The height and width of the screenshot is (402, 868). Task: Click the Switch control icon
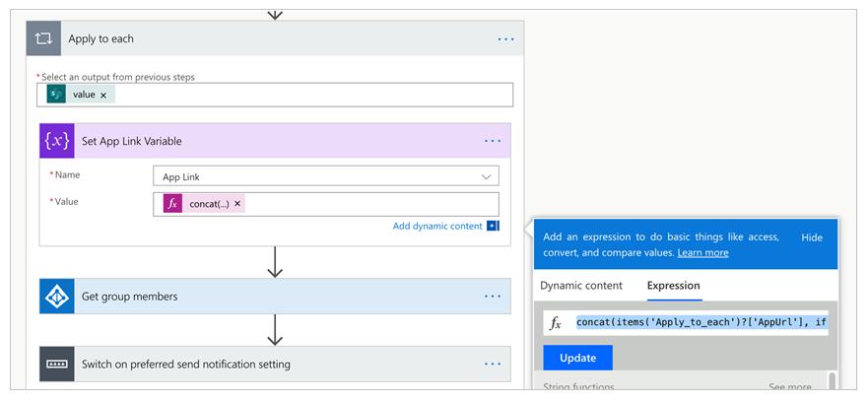click(x=58, y=365)
